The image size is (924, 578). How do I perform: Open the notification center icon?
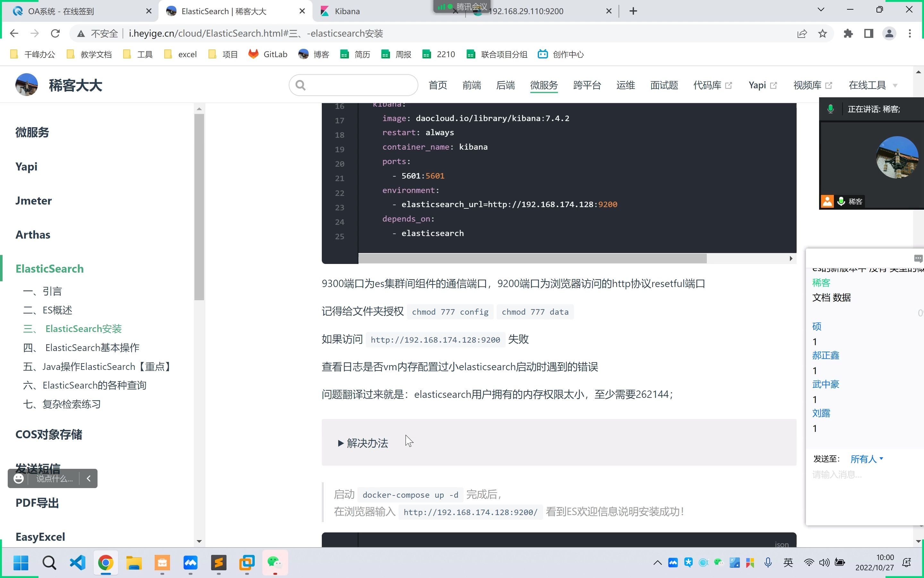[906, 562]
